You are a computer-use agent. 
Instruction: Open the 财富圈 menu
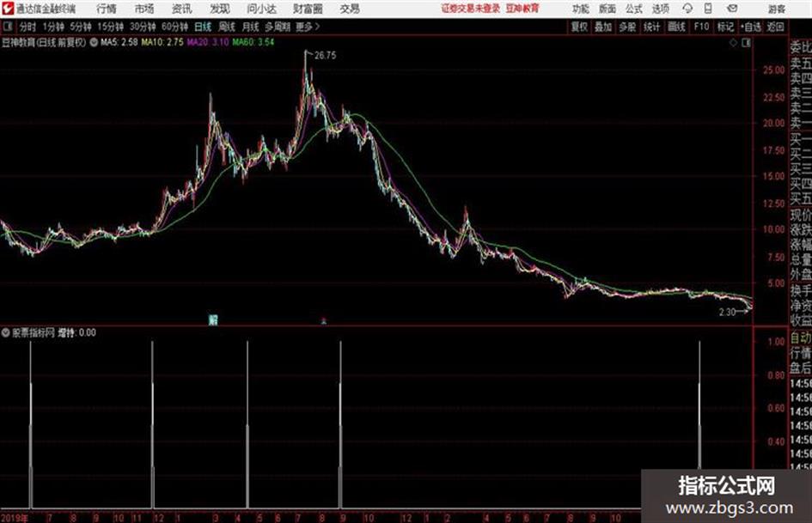(308, 9)
